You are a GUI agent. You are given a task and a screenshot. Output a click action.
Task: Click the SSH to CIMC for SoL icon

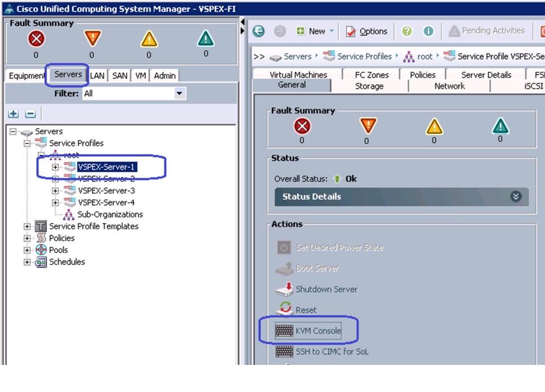(x=284, y=351)
